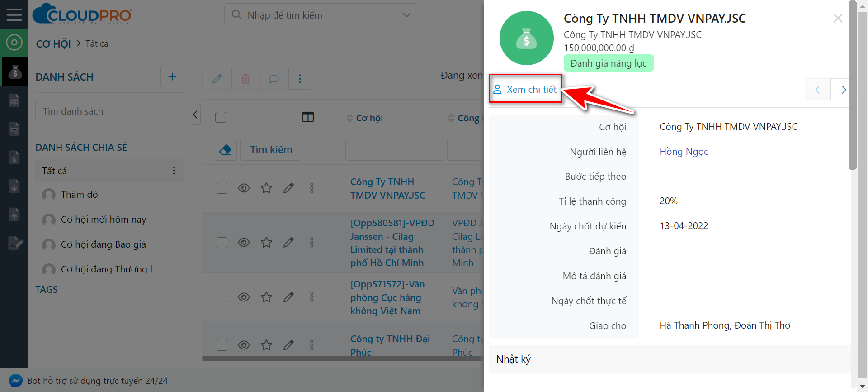Edit the Công ty TNHH Đại Phúc row

288,345
